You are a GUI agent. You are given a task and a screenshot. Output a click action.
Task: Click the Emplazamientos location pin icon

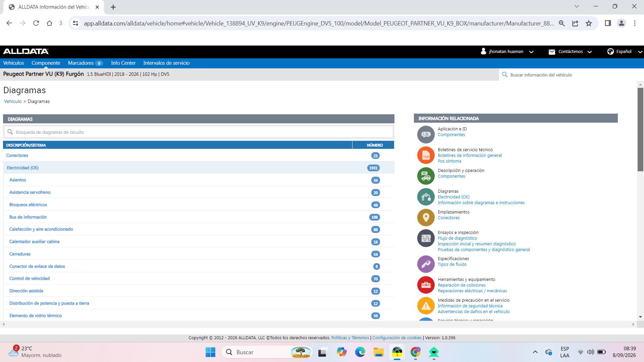coord(426,218)
